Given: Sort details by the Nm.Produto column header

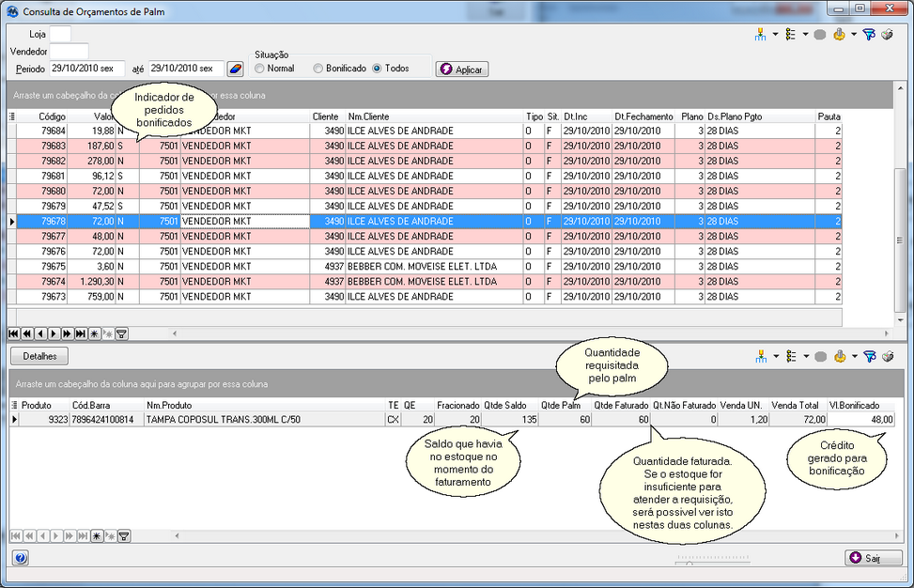Looking at the screenshot, I should tap(265, 405).
